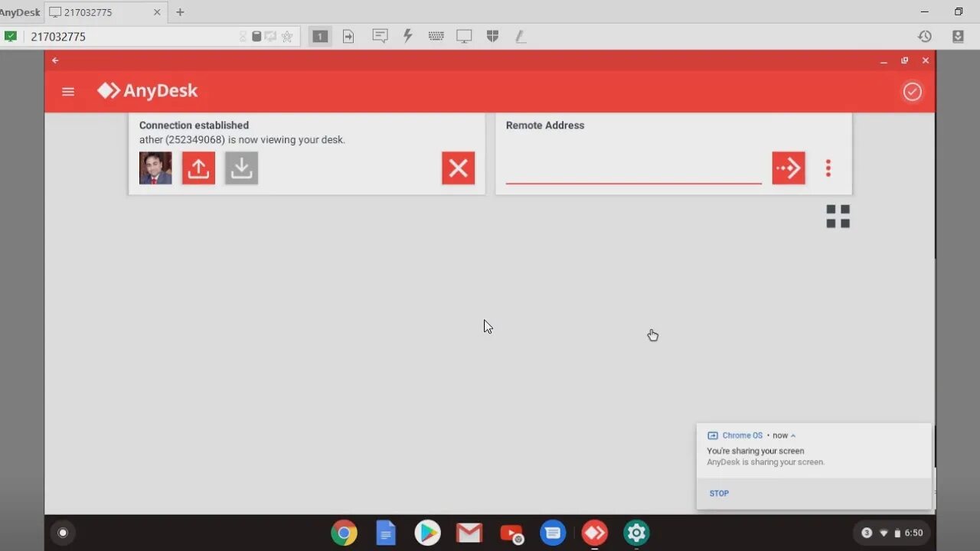980x551 pixels.
Task: Click the green connection status monitor icon
Action: pyautogui.click(x=11, y=36)
